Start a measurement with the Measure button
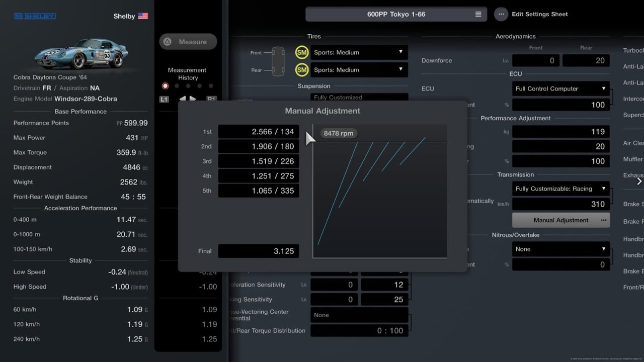The width and height of the screenshot is (644, 362). pos(188,42)
